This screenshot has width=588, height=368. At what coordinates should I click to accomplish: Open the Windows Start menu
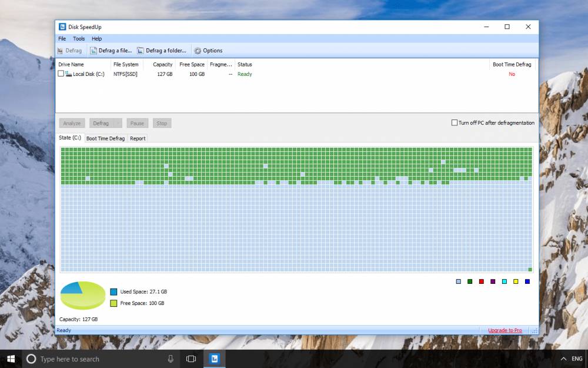[x=11, y=359]
